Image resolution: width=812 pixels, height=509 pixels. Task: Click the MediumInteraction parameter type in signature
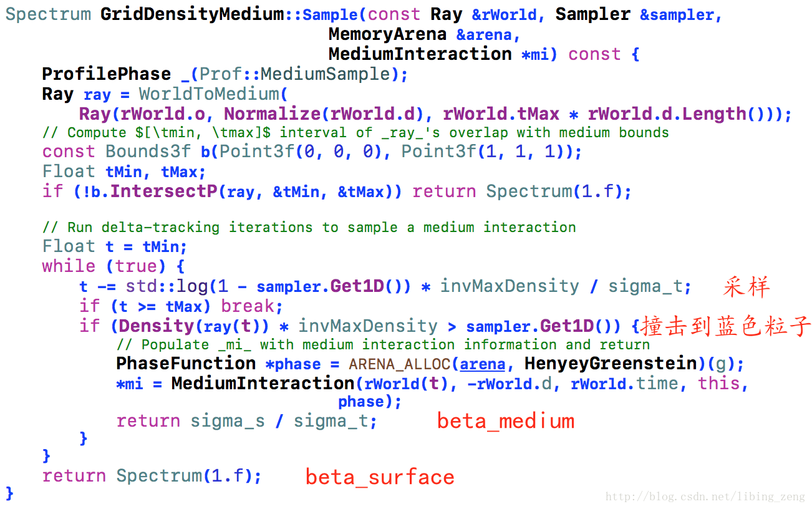click(420, 54)
